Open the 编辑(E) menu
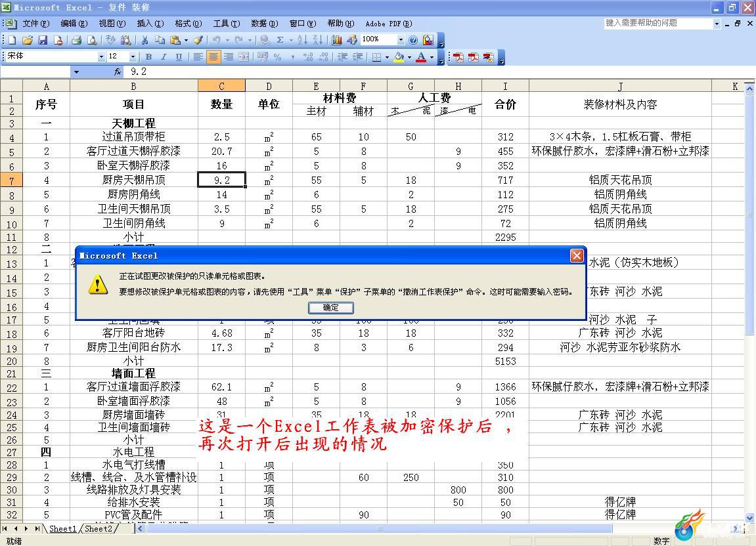 tap(74, 24)
